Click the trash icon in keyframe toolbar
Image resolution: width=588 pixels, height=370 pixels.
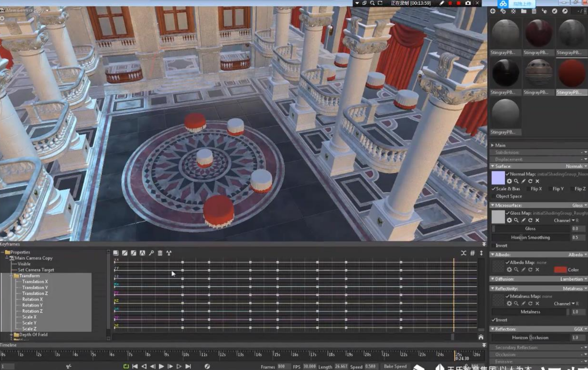coord(160,253)
